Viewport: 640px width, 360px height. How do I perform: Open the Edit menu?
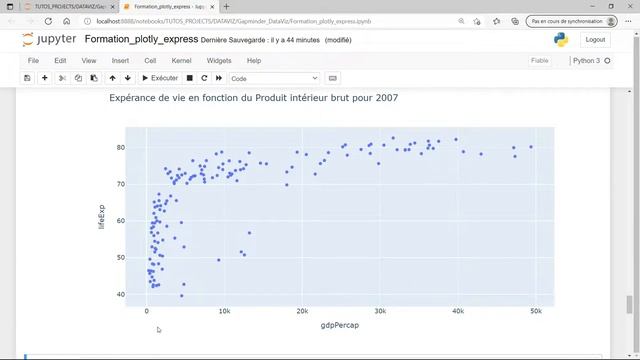pyautogui.click(x=60, y=60)
